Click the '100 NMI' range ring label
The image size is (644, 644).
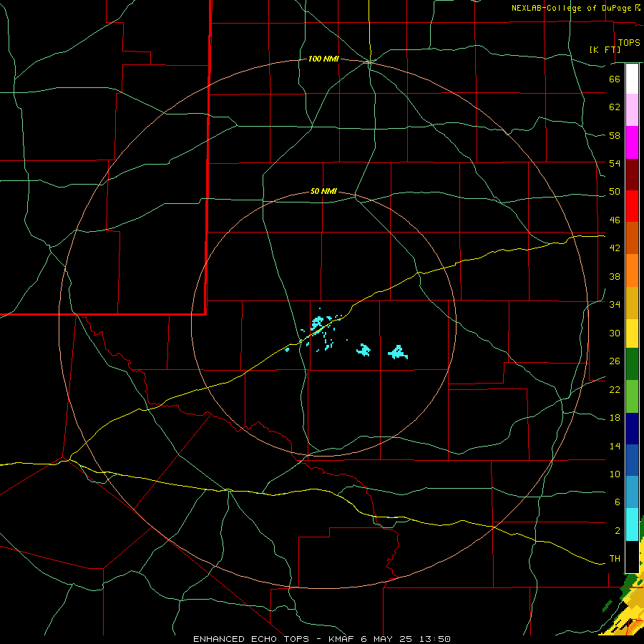point(323,59)
